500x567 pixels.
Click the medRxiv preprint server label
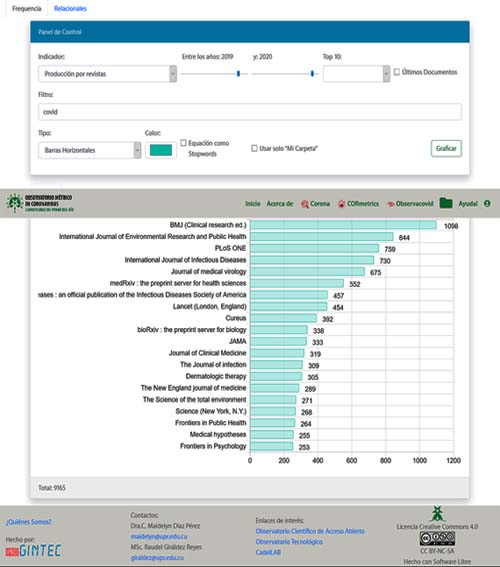178,283
